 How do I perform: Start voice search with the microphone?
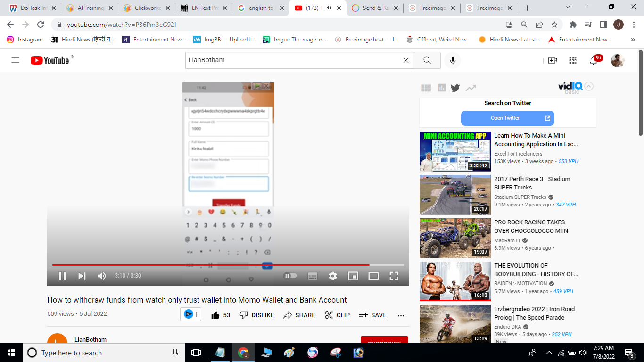(453, 60)
